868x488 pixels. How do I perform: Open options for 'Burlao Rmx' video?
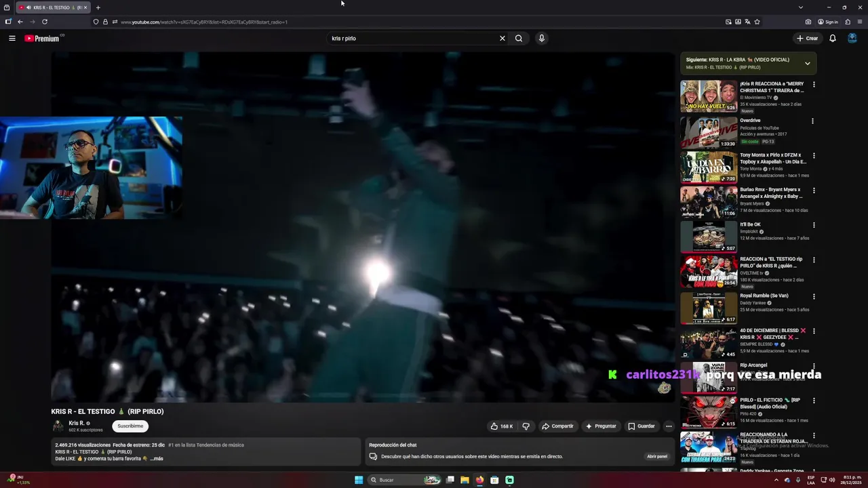click(814, 190)
